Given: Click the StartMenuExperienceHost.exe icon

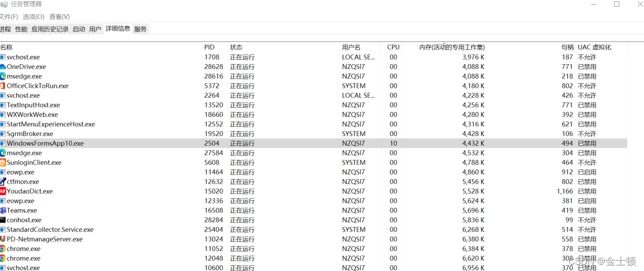Looking at the screenshot, I should click(x=3, y=124).
